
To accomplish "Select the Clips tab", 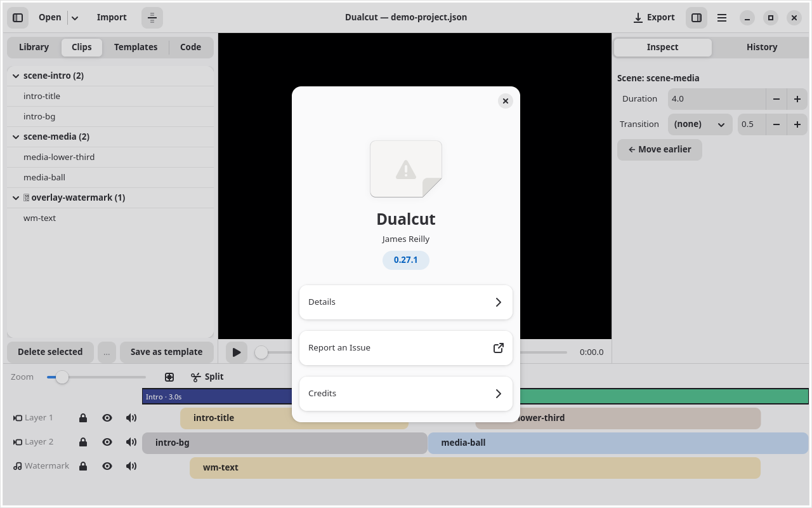I will tap(82, 48).
